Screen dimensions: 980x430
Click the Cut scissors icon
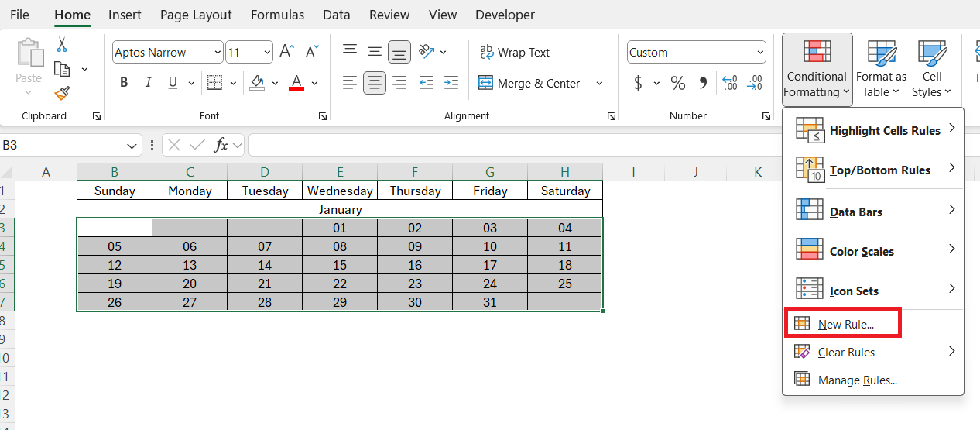click(62, 45)
